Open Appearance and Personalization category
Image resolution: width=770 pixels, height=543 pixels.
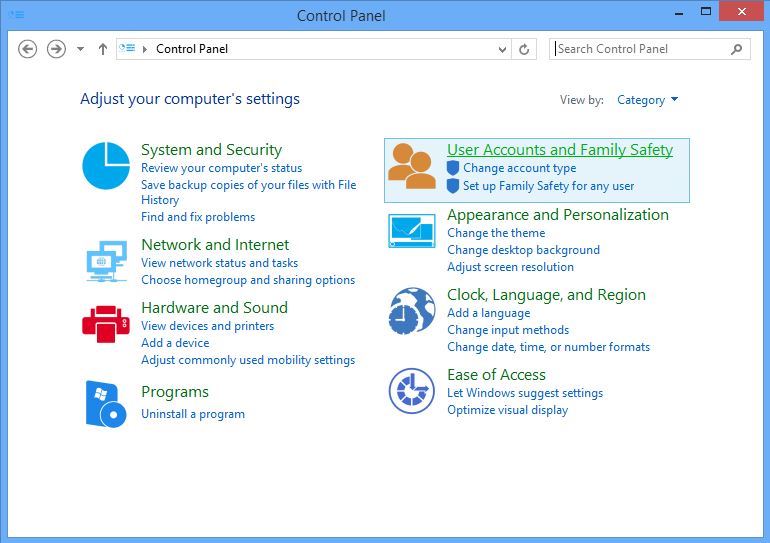click(x=558, y=215)
